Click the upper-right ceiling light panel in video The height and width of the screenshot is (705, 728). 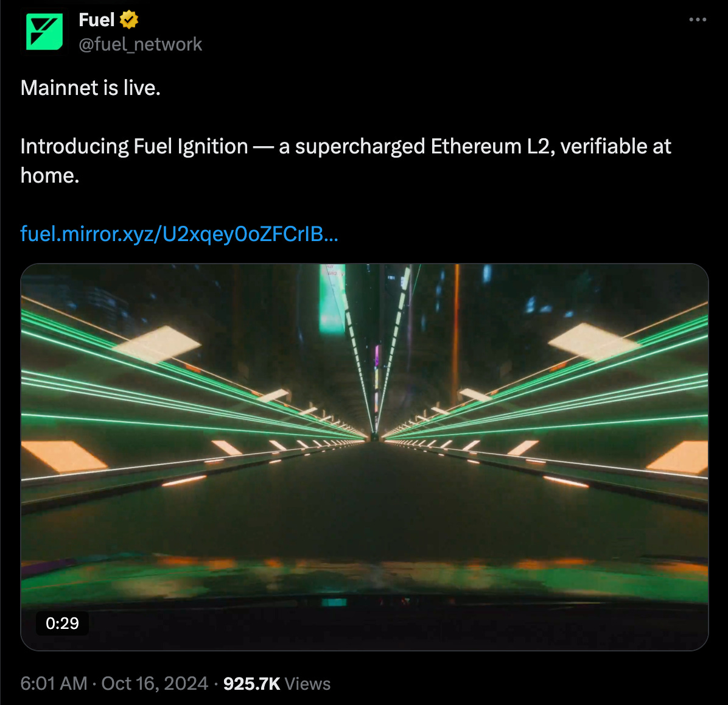point(593,342)
